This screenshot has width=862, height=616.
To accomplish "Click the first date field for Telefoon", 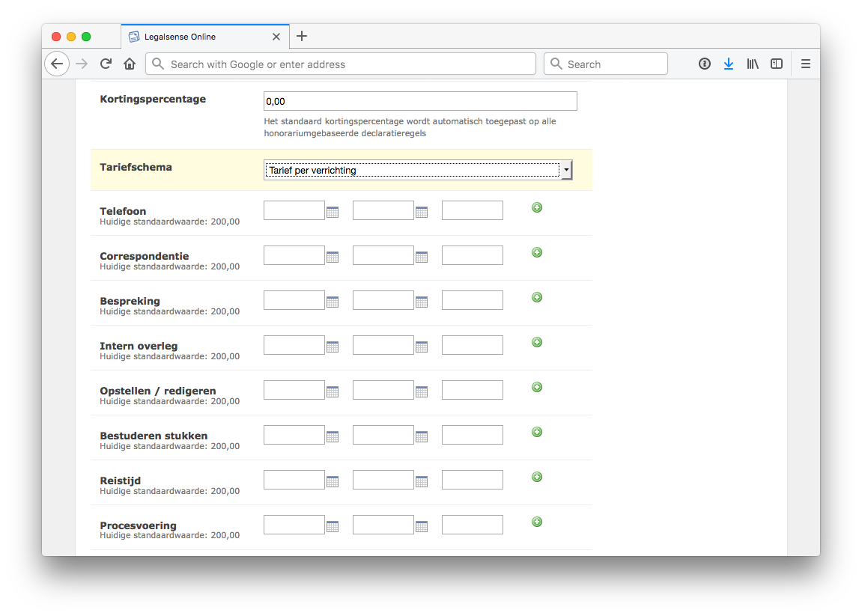I will click(x=294, y=210).
